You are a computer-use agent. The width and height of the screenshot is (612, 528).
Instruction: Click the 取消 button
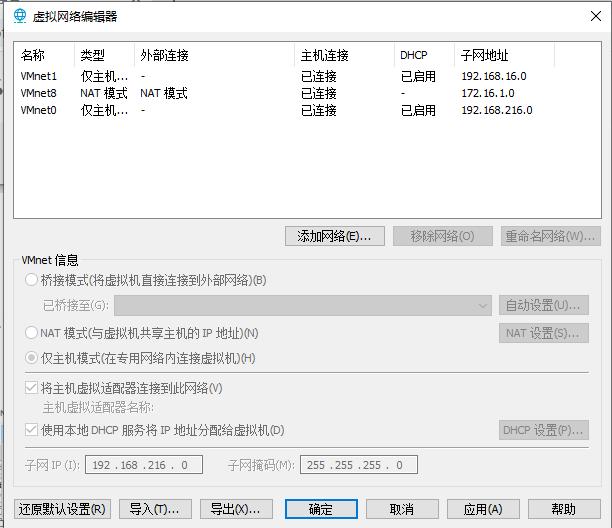pyautogui.click(x=402, y=509)
